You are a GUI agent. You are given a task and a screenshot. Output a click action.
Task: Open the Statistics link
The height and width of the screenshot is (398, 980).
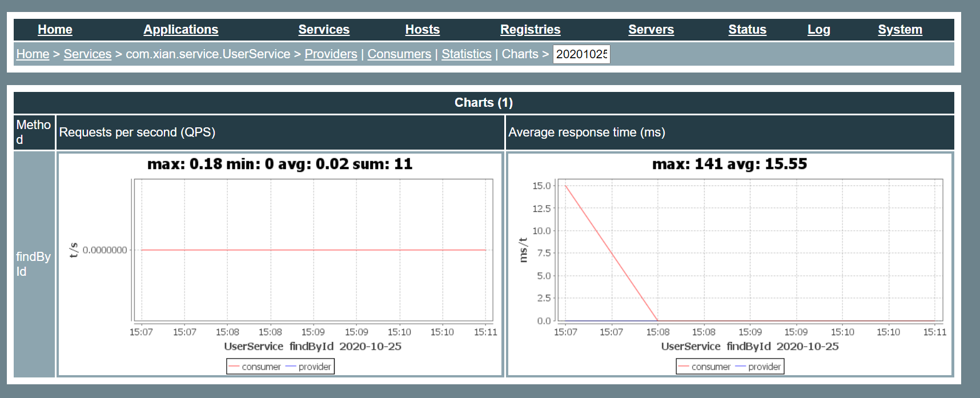466,54
